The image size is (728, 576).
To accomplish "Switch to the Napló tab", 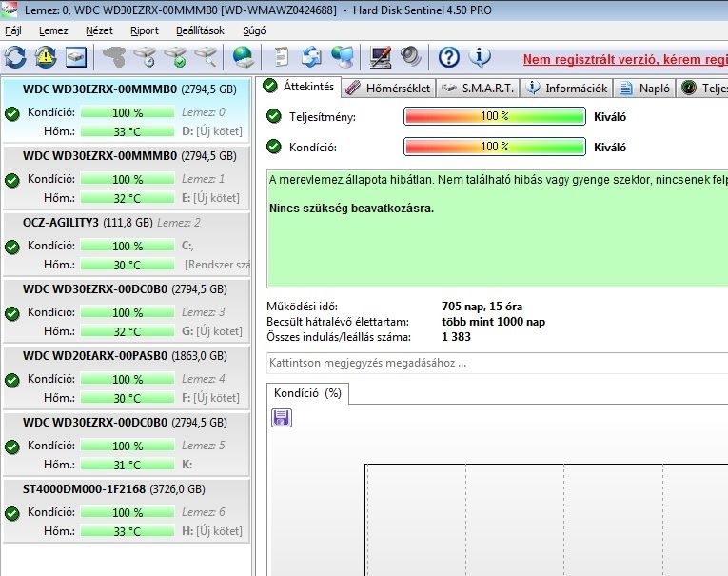I will point(644,89).
